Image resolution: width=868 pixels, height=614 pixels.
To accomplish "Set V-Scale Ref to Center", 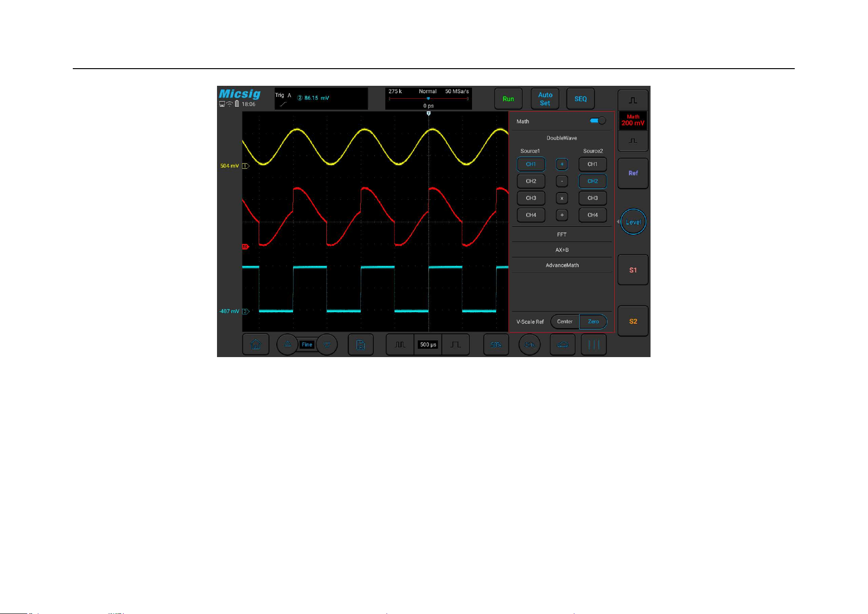I will pyautogui.click(x=565, y=321).
